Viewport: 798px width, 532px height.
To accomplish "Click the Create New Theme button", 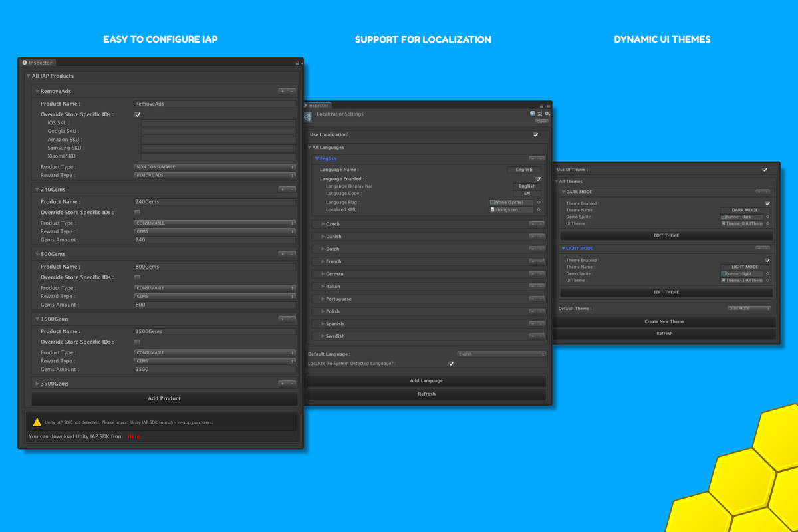I will point(664,321).
